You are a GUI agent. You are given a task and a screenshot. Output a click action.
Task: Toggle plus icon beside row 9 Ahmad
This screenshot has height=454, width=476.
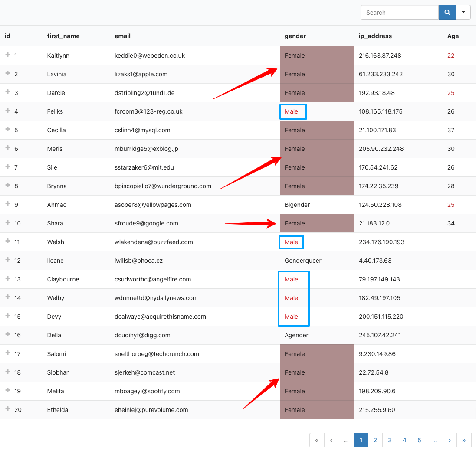[7, 204]
